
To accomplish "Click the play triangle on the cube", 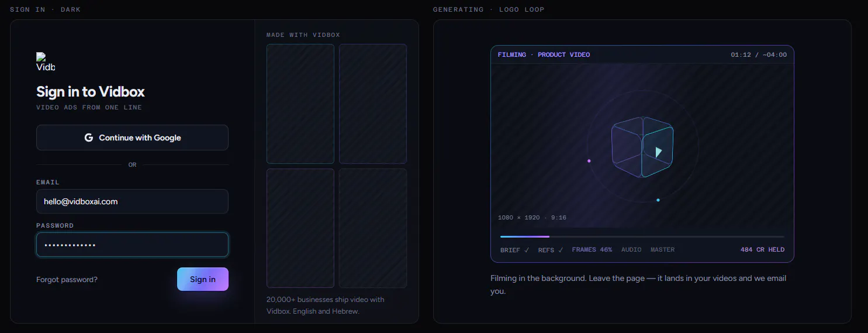I will pyautogui.click(x=659, y=152).
